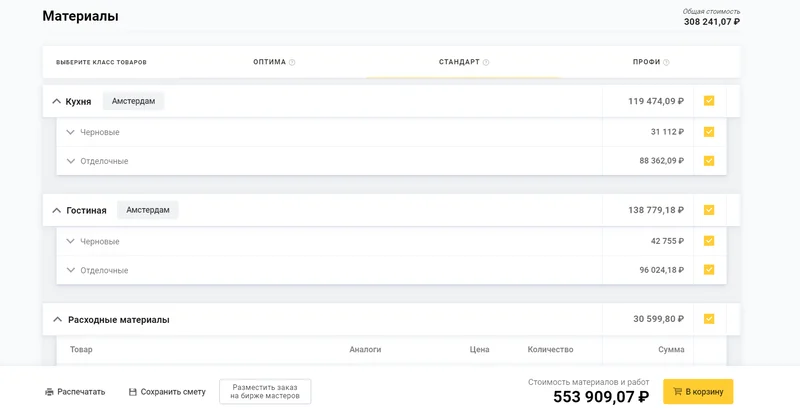Image resolution: width=800 pixels, height=412 pixels.
Task: Click Разместить заказ на бирже мастеров button
Action: click(265, 392)
